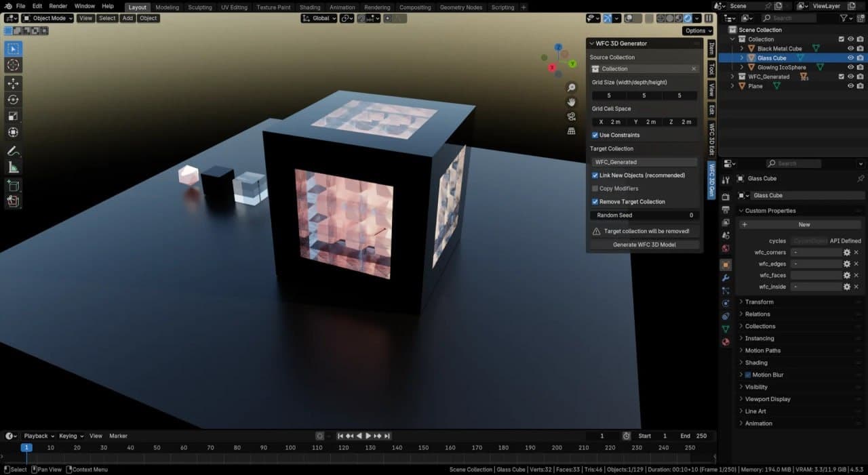Open the Outliner filter funnel icon
The width and height of the screenshot is (868, 475).
(844, 18)
